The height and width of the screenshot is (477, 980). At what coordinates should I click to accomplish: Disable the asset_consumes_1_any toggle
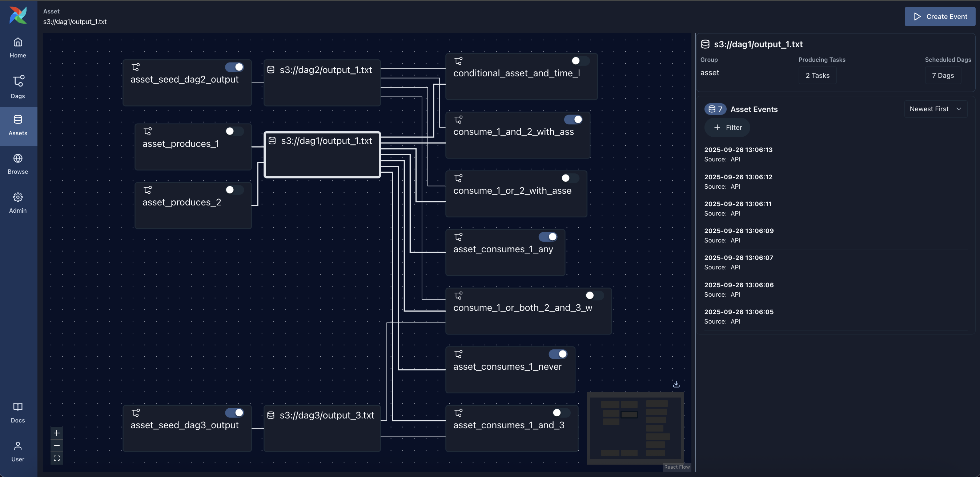548,237
